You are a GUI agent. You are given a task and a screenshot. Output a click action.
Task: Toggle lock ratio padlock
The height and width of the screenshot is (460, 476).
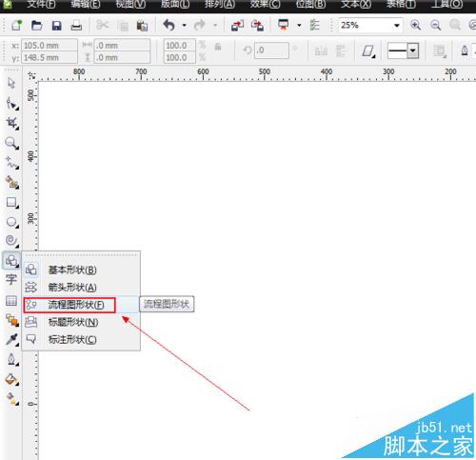(x=218, y=47)
